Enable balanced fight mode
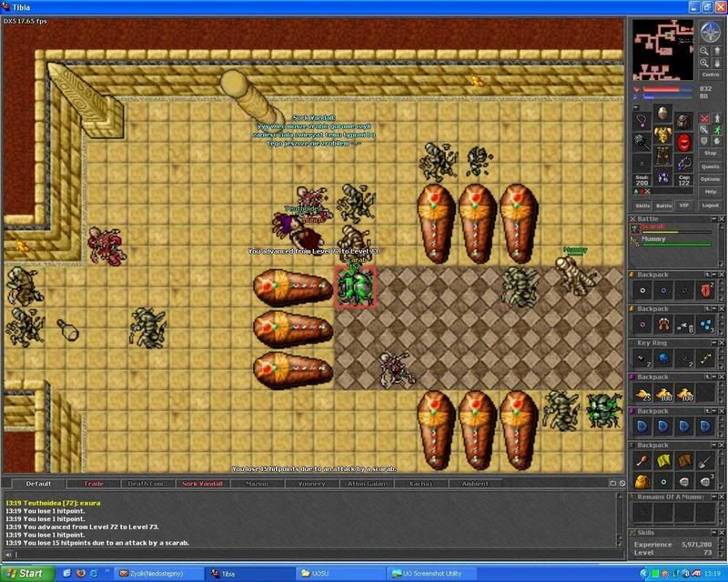The image size is (728, 582). [704, 130]
